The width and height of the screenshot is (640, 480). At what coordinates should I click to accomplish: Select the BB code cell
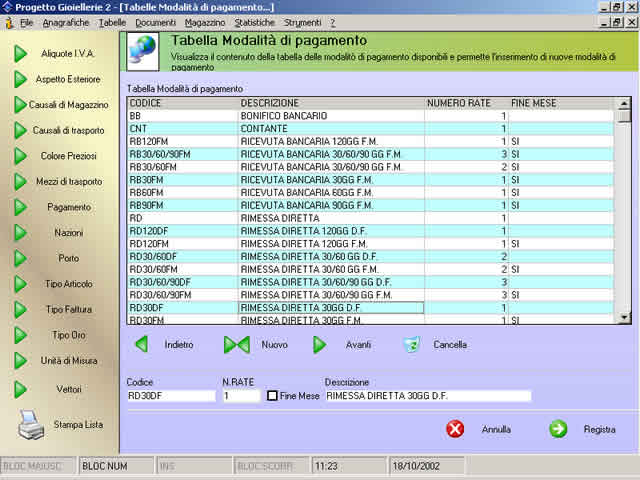(182, 116)
